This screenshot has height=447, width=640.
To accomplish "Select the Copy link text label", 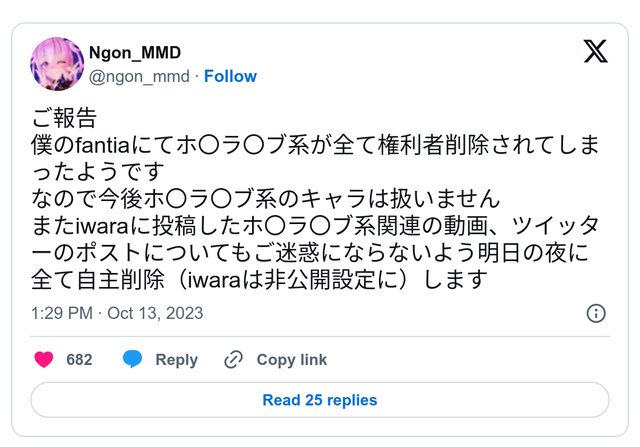I will (291, 359).
